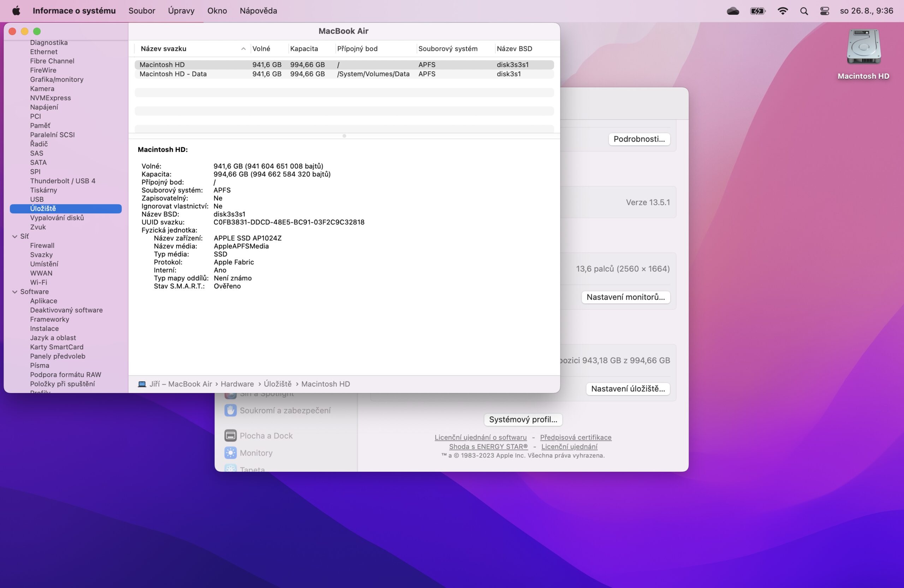Viewport: 904px width, 588px height.
Task: Select the Macintosh HD - Data row
Action: tap(173, 74)
